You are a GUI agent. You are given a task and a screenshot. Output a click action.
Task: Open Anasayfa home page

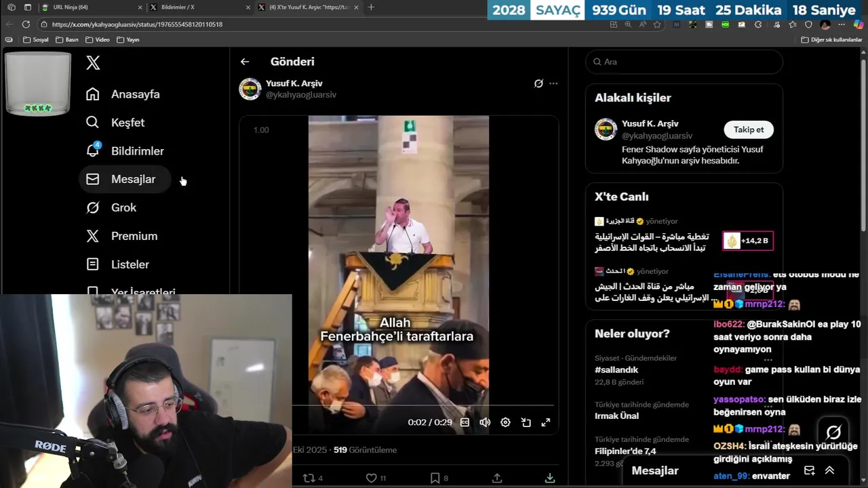point(123,94)
